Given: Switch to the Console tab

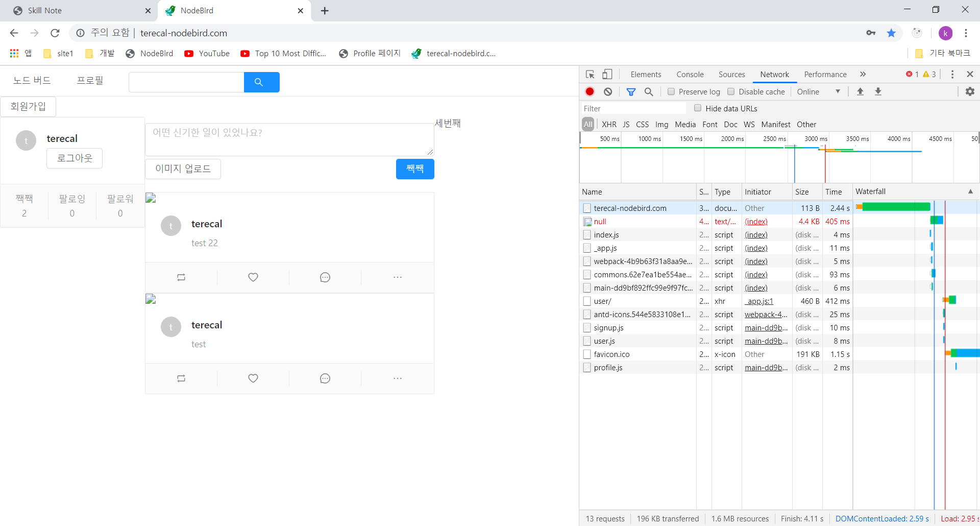Looking at the screenshot, I should point(690,75).
